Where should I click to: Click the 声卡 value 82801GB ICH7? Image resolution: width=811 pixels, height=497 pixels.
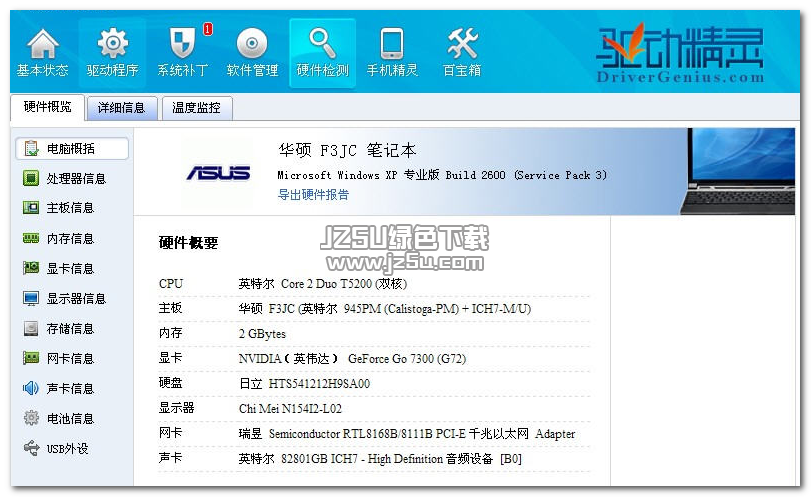coord(380,458)
